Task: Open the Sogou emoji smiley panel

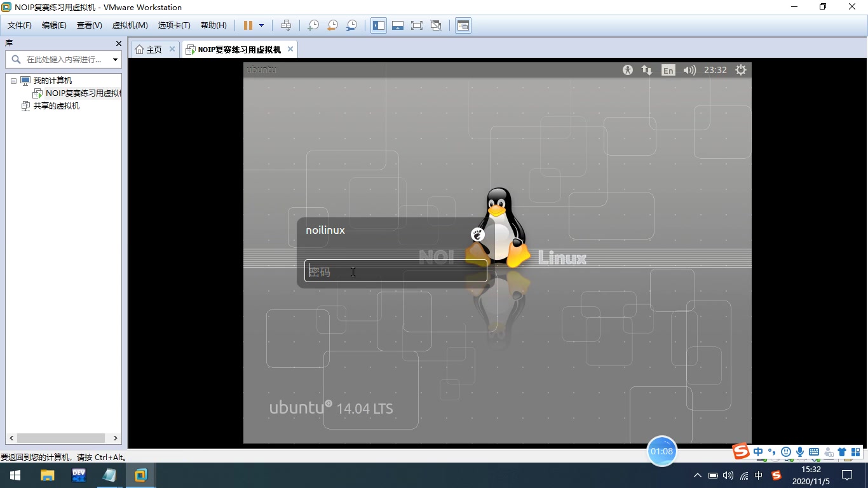Action: point(786,452)
